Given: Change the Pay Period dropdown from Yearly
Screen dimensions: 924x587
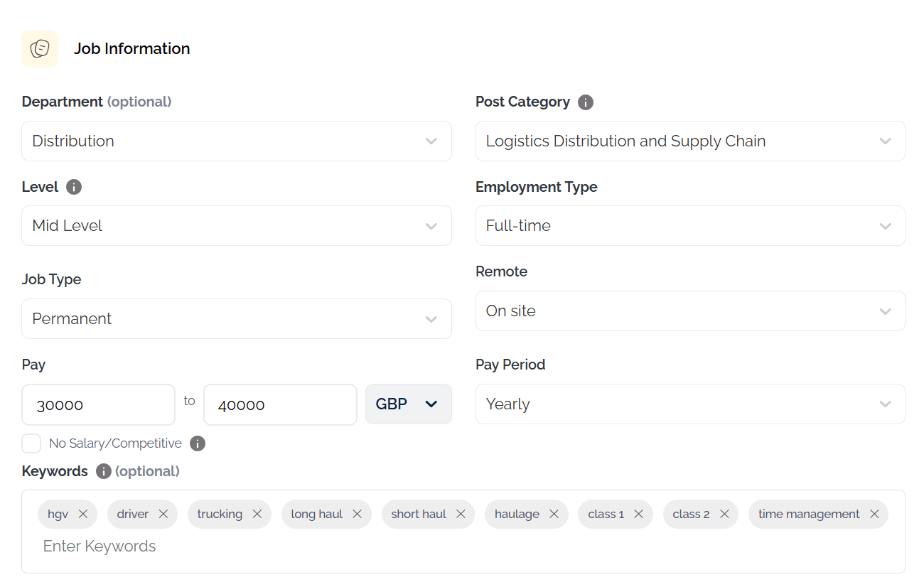Looking at the screenshot, I should click(x=689, y=404).
